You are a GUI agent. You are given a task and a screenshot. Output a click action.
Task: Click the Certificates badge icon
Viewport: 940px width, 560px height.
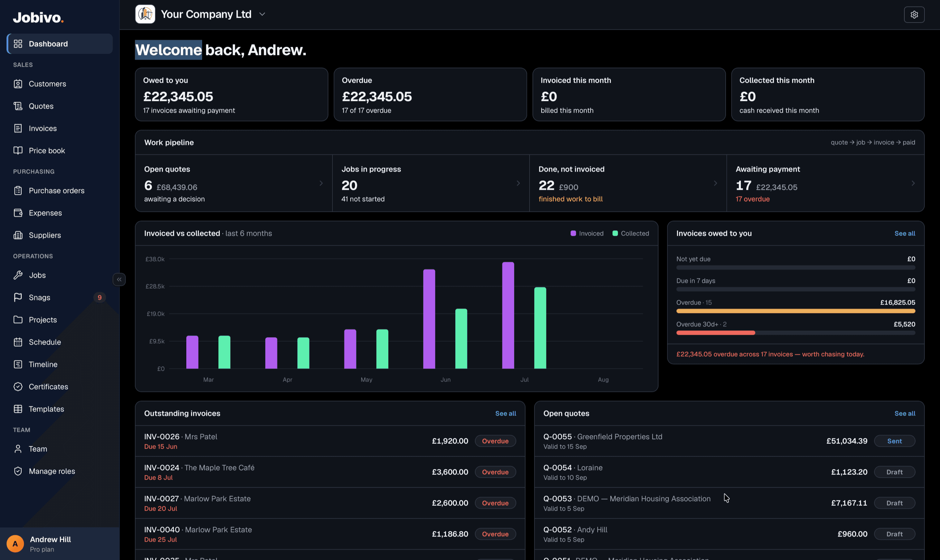pyautogui.click(x=18, y=386)
